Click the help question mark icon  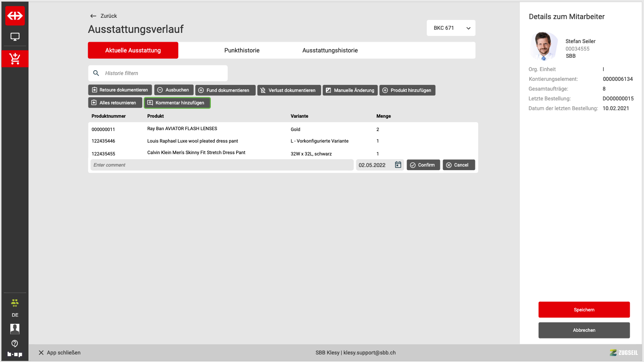[15, 343]
